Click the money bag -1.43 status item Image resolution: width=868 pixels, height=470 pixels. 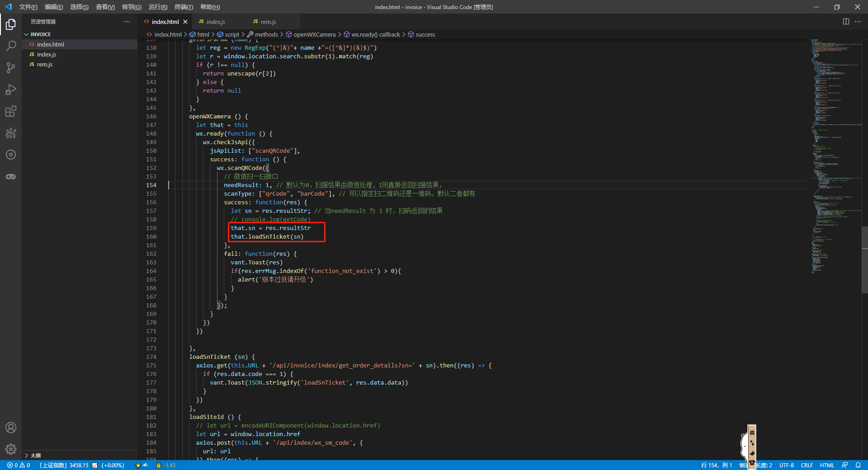[165, 465]
